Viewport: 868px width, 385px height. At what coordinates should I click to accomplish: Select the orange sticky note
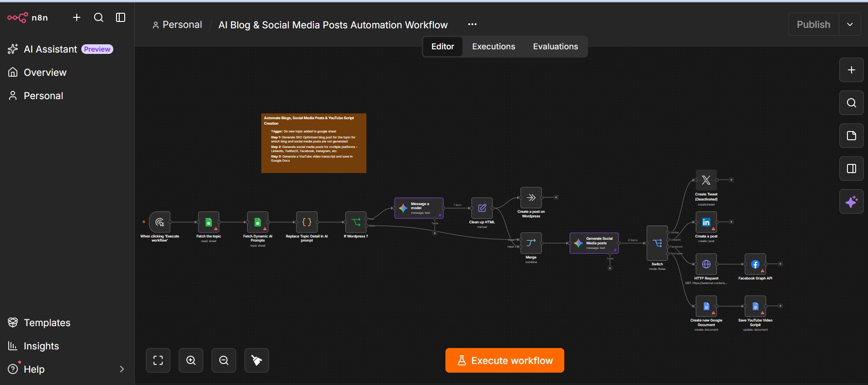tap(314, 143)
